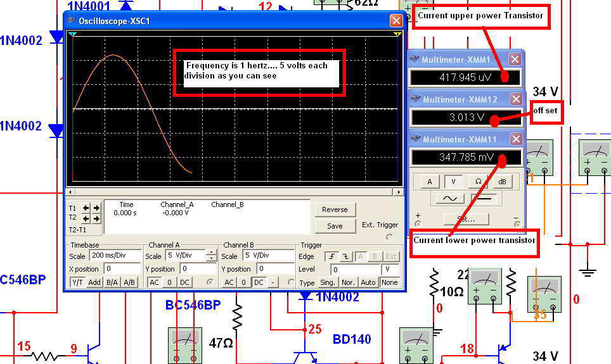611x364 pixels.
Task: Decrease Channel A scale with down stepper
Action: pos(211,258)
